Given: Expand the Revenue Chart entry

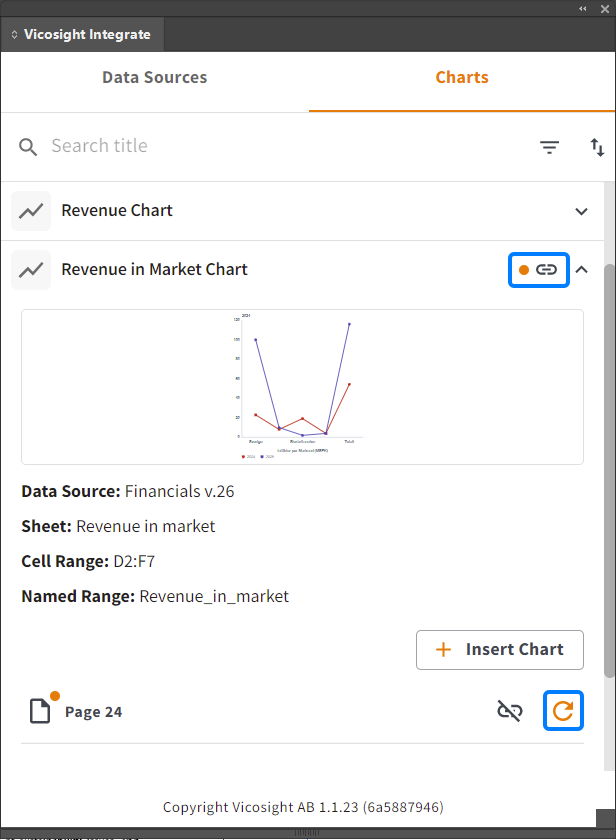Looking at the screenshot, I should [x=581, y=211].
